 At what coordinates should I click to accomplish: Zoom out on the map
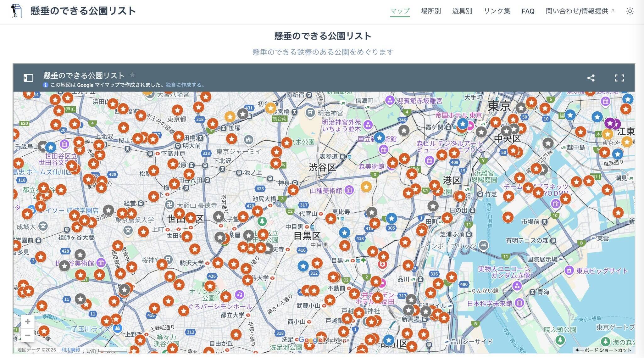pyautogui.click(x=28, y=335)
